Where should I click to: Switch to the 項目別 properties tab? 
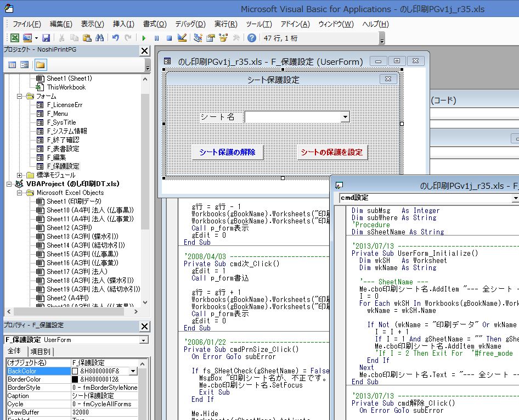pos(40,351)
